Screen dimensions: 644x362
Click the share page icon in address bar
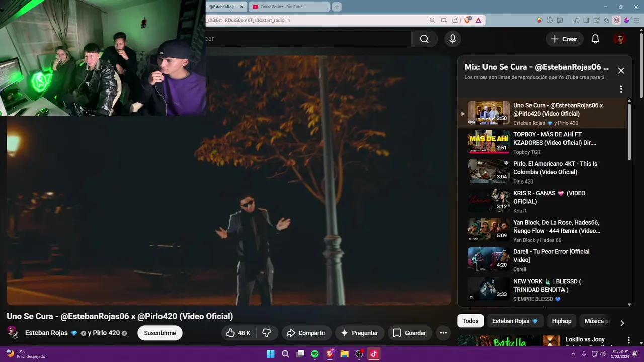coord(455,20)
